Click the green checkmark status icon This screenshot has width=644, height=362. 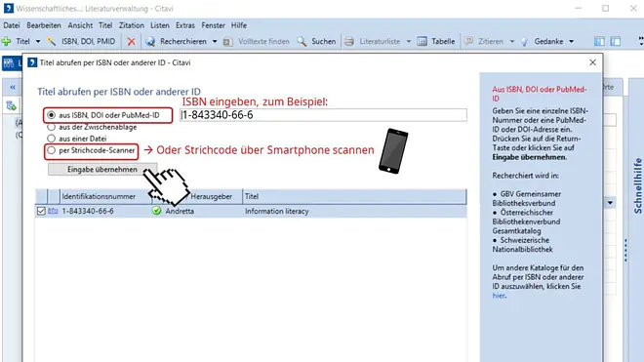(x=156, y=211)
